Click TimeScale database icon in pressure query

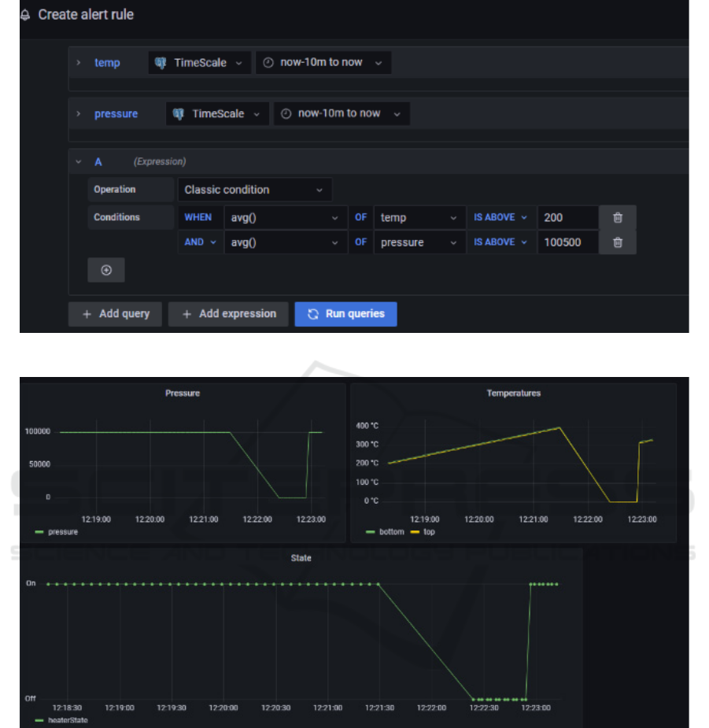pos(179,114)
